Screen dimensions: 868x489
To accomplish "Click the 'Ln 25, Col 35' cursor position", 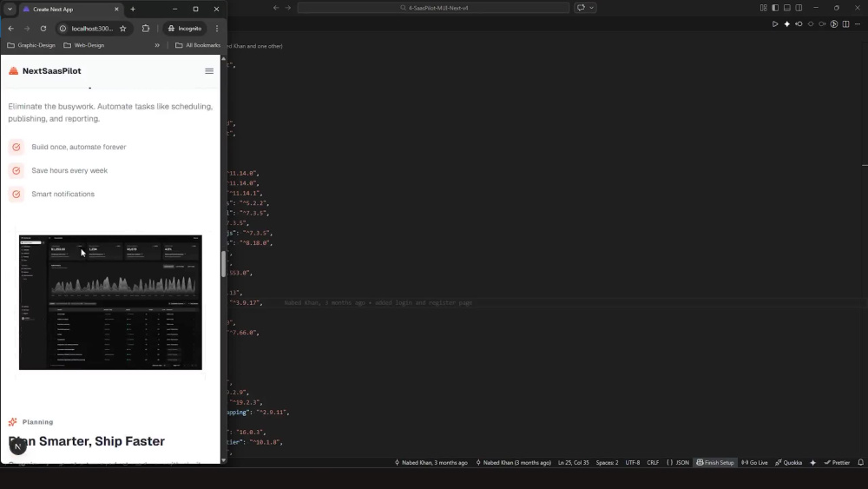I will click(574, 462).
